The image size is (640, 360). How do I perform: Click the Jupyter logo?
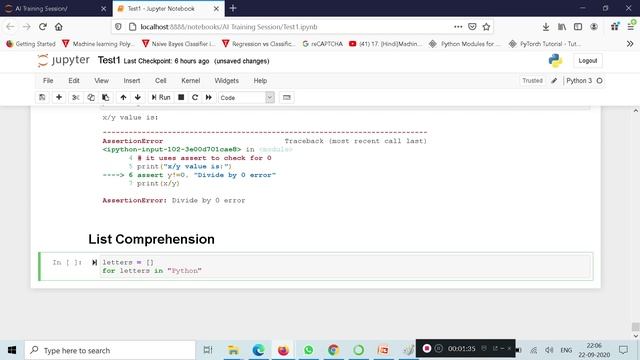coord(63,60)
